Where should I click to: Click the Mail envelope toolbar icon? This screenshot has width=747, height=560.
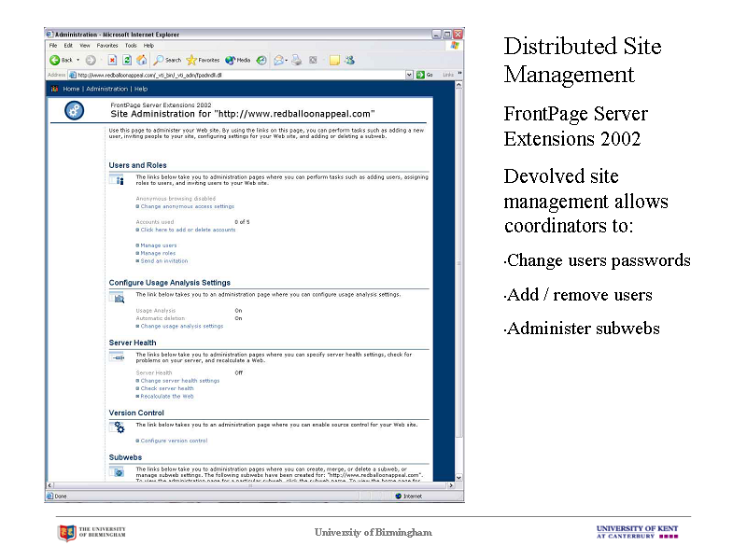click(x=278, y=60)
